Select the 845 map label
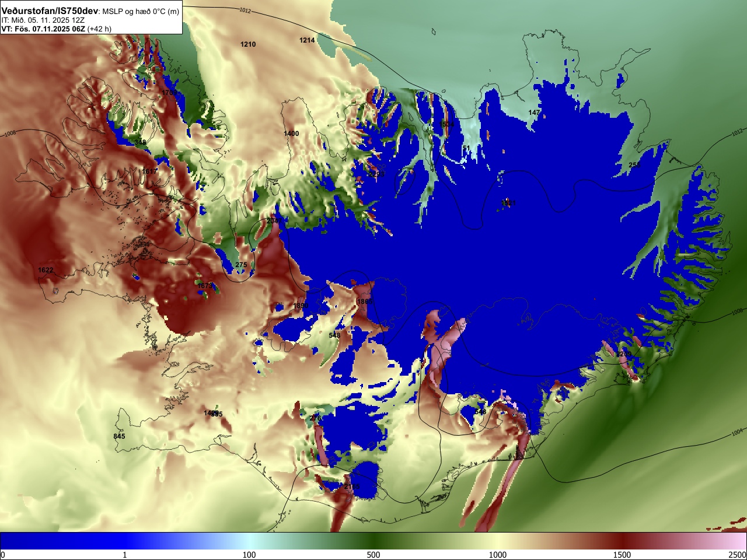 click(x=119, y=436)
